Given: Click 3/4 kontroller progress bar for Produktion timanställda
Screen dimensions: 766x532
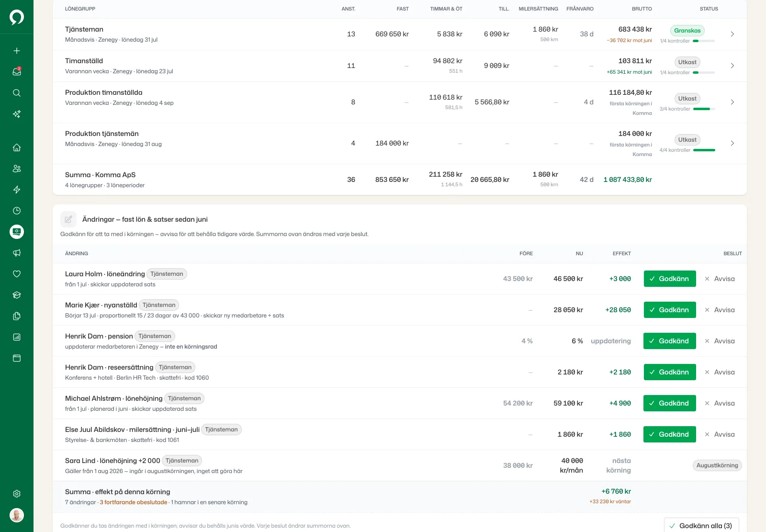Looking at the screenshot, I should (704, 109).
